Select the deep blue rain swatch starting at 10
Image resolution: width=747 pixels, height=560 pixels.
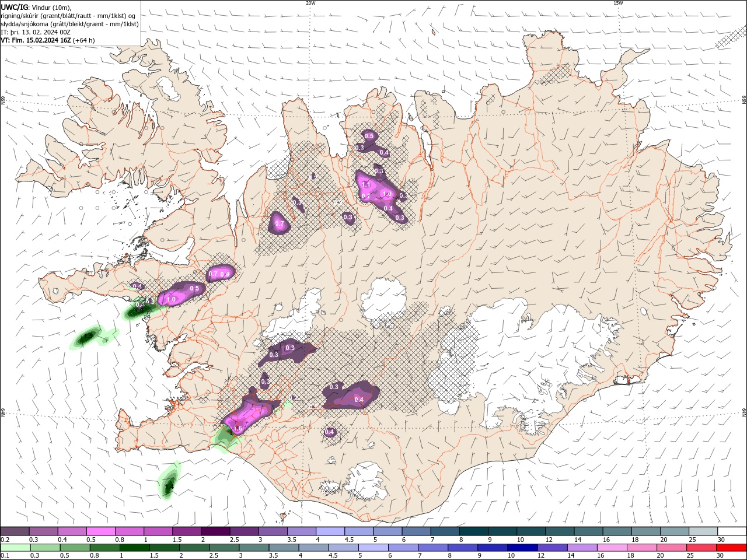click(522, 548)
